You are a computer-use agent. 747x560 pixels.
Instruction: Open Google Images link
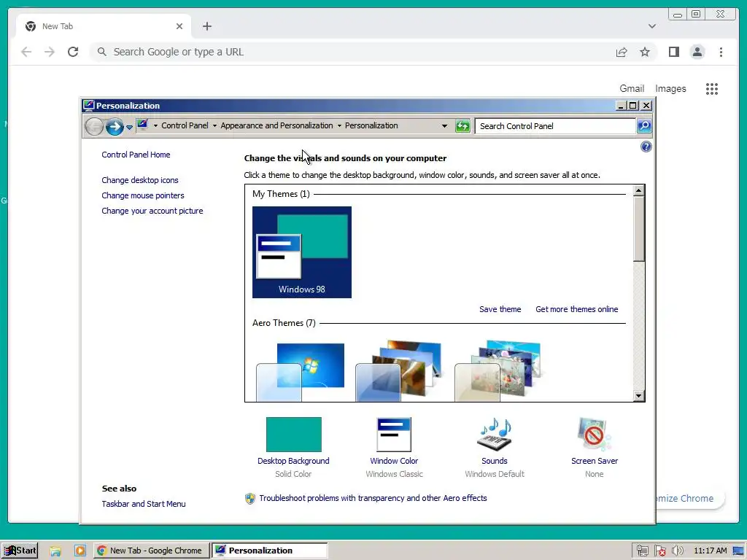670,88
